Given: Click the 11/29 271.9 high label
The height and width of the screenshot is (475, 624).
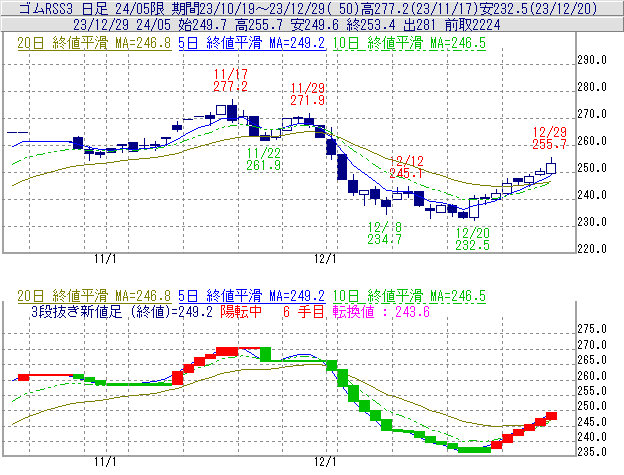Looking at the screenshot, I should 307,94.
